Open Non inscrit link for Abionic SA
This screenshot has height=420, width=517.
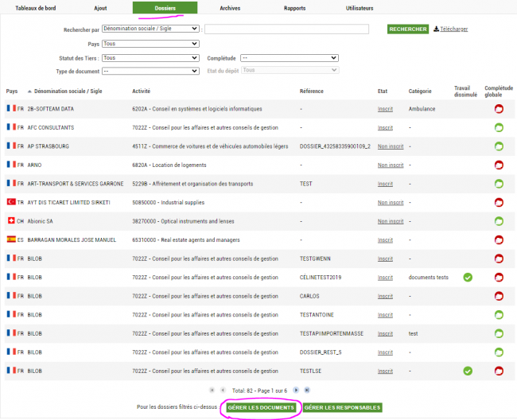(x=391, y=221)
